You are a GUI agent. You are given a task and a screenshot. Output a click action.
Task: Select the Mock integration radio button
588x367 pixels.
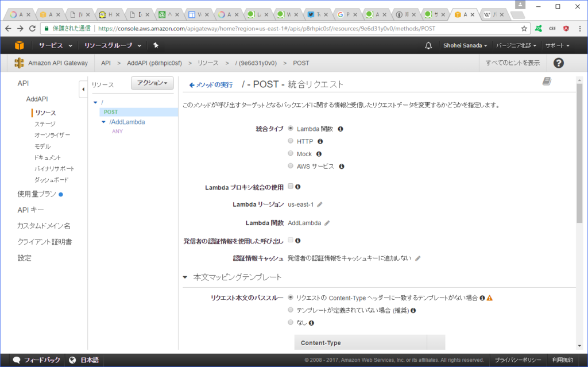[291, 153]
